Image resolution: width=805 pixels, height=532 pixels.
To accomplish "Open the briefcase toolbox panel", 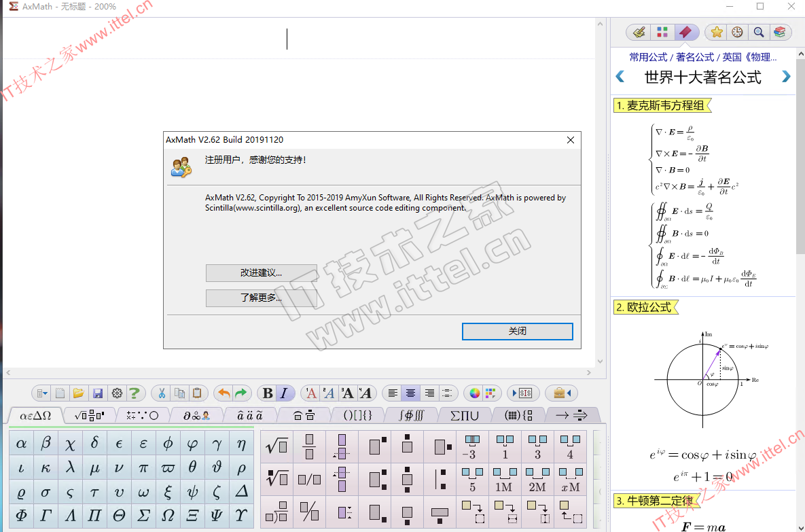I will [562, 393].
